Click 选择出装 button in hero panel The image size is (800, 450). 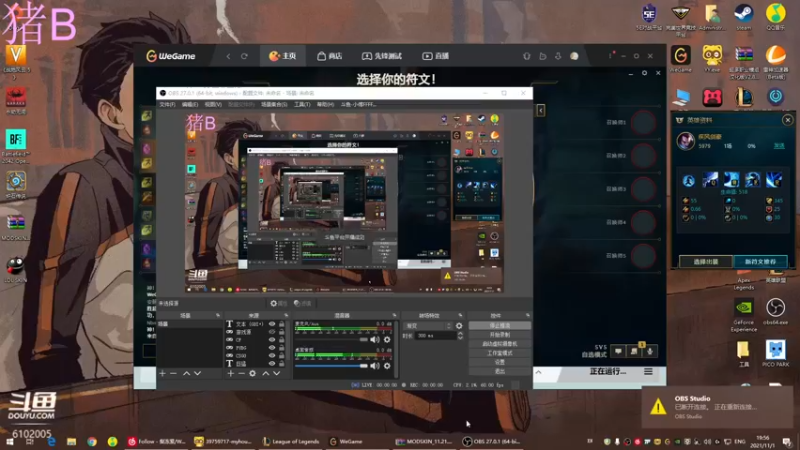[706, 261]
